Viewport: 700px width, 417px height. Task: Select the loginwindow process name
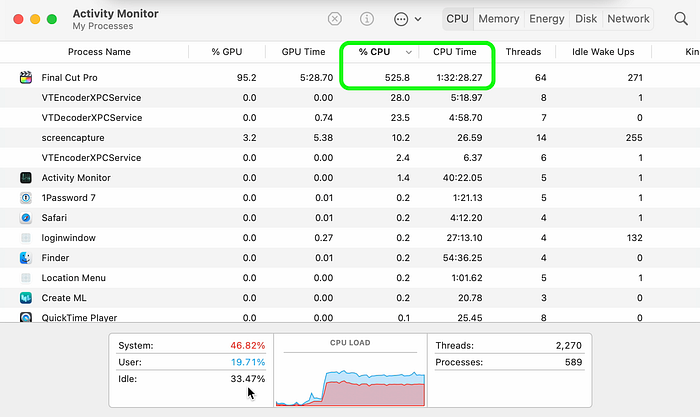[x=68, y=238]
